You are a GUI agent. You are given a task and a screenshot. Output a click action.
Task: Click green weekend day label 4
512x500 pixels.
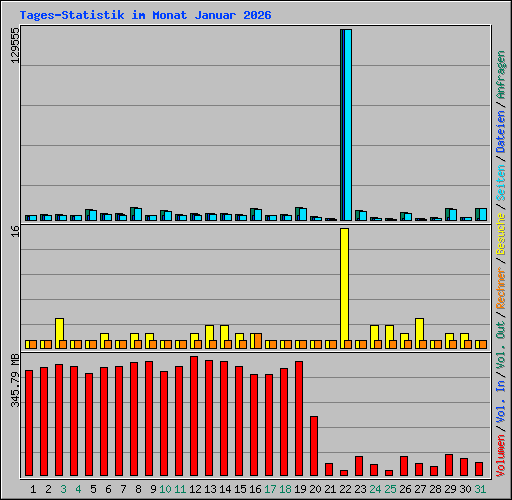pyautogui.click(x=78, y=489)
